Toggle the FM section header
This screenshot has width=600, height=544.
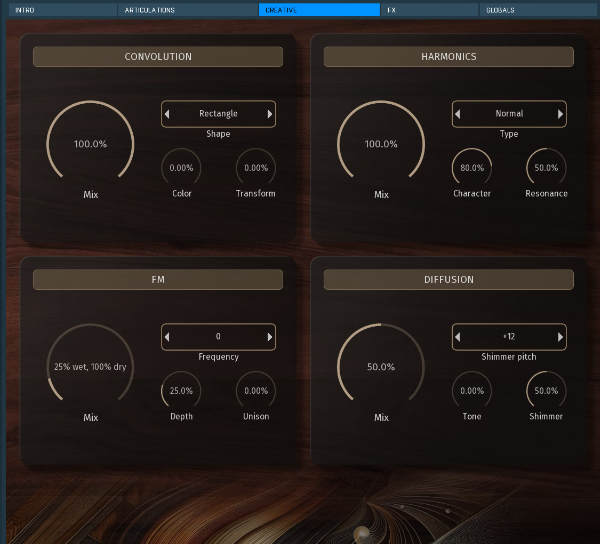(x=158, y=280)
